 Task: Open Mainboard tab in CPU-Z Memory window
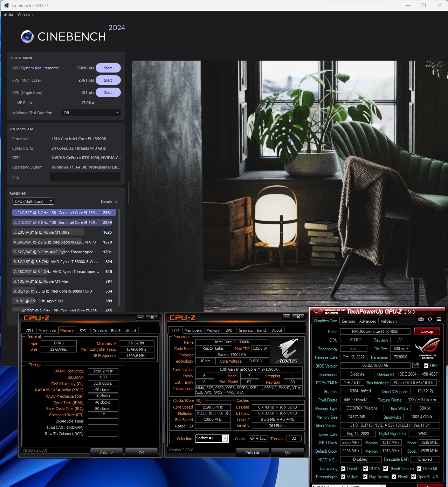point(47,331)
